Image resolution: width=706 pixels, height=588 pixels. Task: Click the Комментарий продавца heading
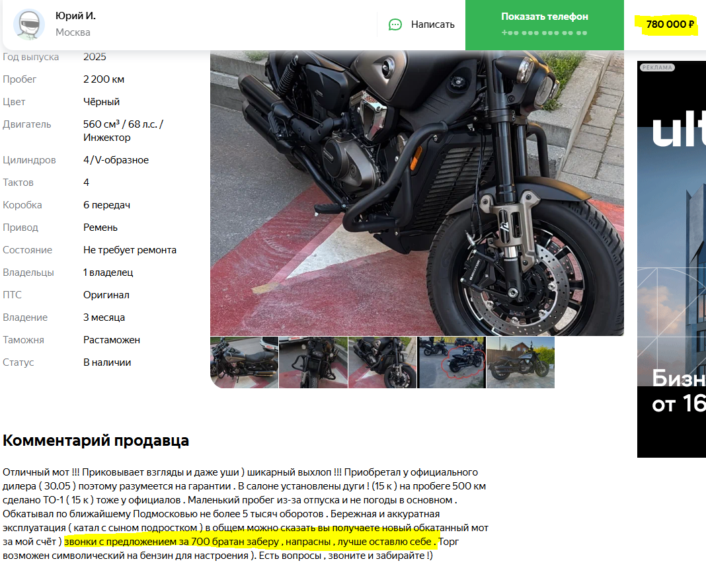[96, 441]
